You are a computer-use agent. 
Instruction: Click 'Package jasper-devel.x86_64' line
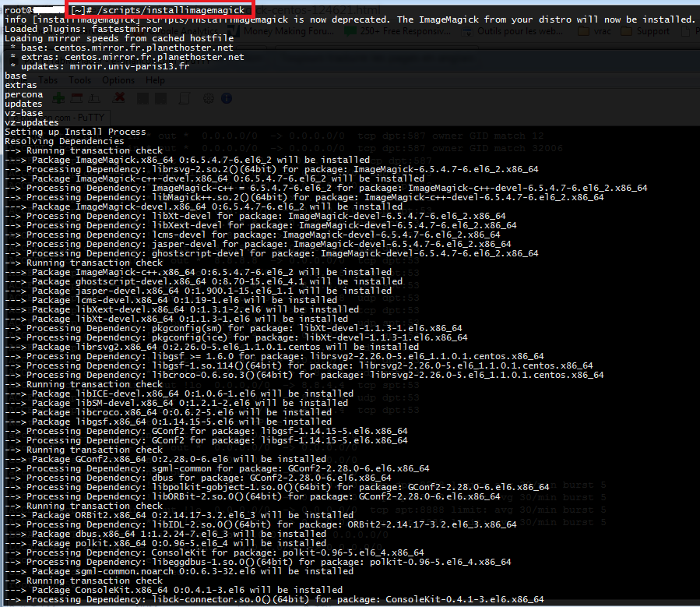point(199,291)
